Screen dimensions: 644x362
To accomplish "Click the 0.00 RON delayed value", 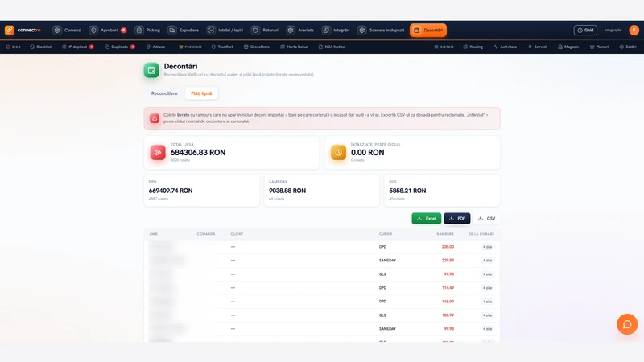I will point(368,153).
